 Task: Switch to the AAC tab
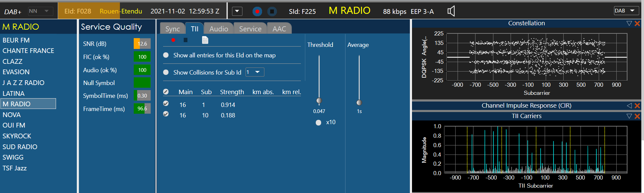[x=279, y=28]
